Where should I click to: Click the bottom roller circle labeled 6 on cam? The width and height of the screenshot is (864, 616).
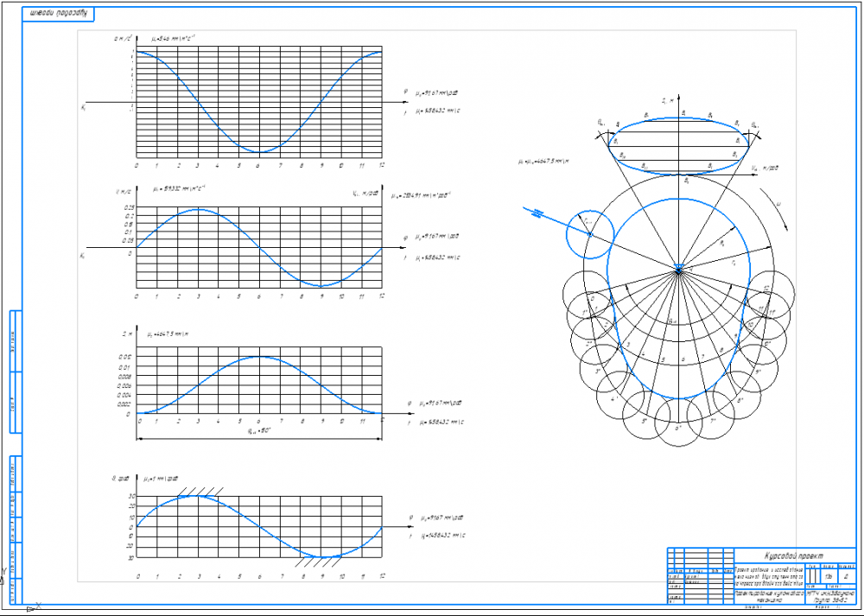pyautogui.click(x=680, y=423)
